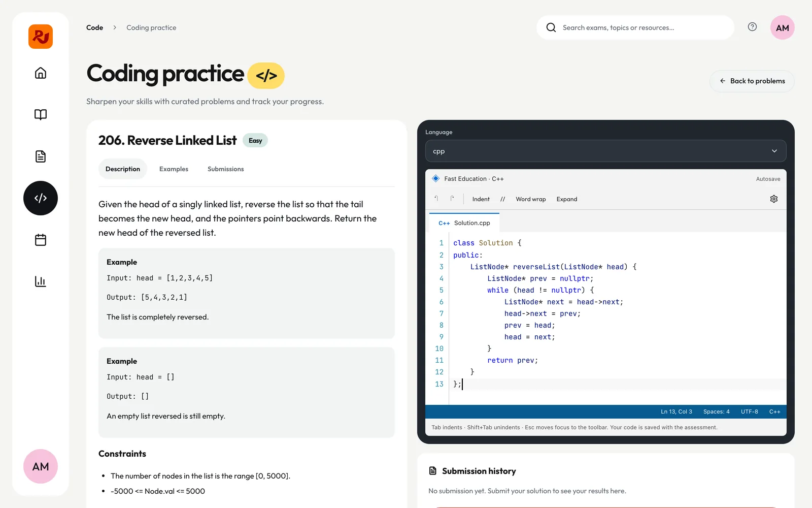
Task: Click the blue diamond Fast Education icon
Action: click(x=435, y=178)
